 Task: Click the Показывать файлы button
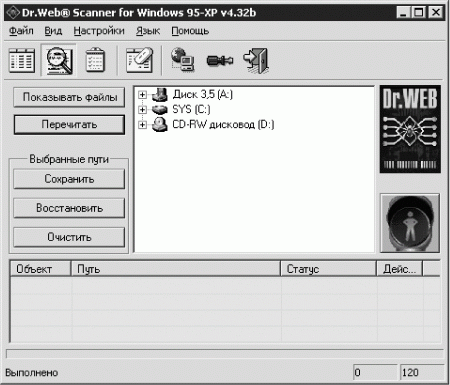pos(69,97)
